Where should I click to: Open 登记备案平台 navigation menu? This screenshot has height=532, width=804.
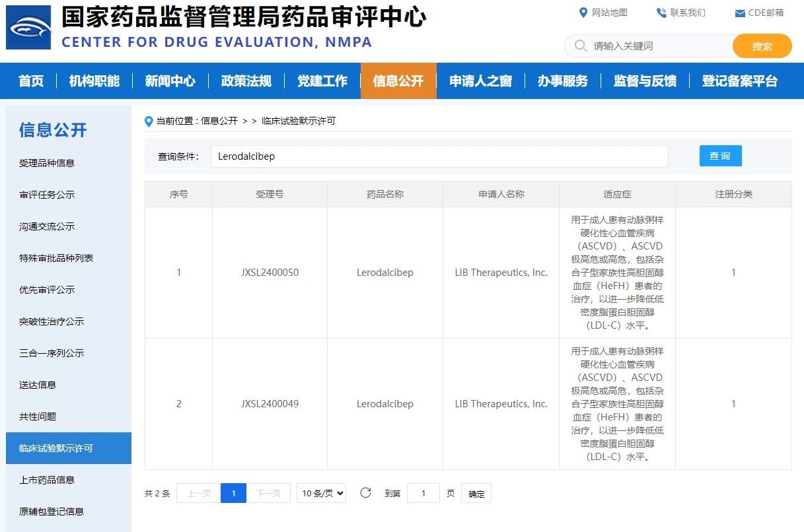pyautogui.click(x=740, y=81)
